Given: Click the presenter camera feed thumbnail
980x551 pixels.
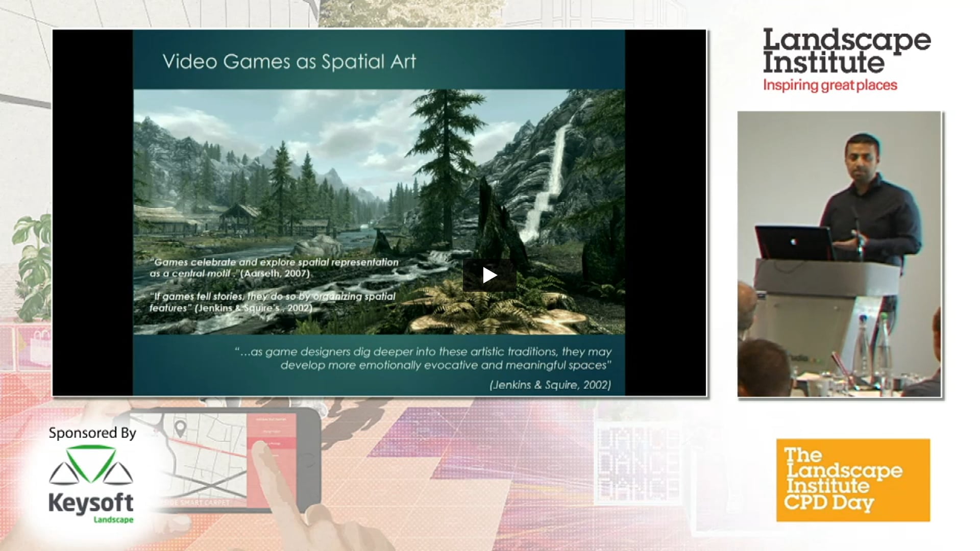Looking at the screenshot, I should [x=839, y=254].
